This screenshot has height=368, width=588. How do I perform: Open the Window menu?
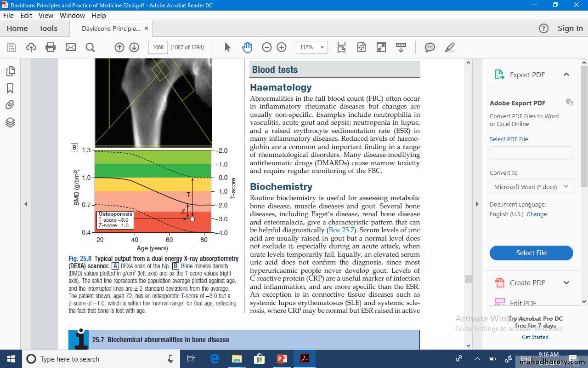pyautogui.click(x=72, y=15)
